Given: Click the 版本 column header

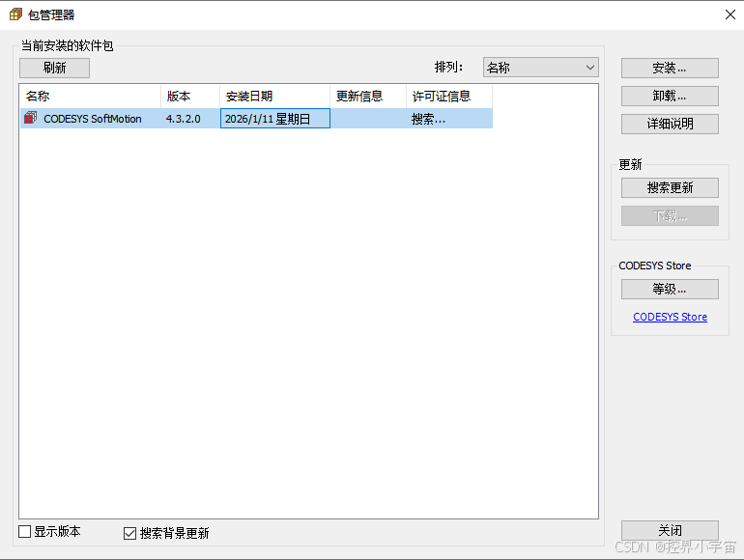Looking at the screenshot, I should pos(190,97).
